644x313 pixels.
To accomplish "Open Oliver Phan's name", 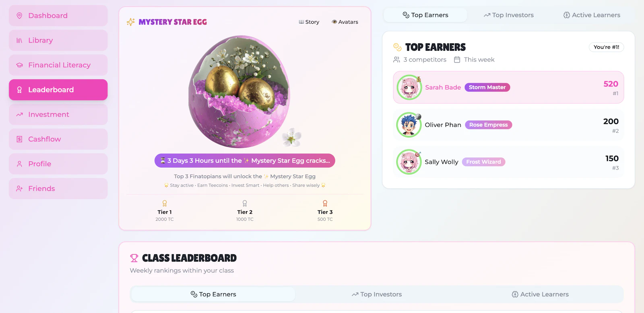I will click(443, 125).
